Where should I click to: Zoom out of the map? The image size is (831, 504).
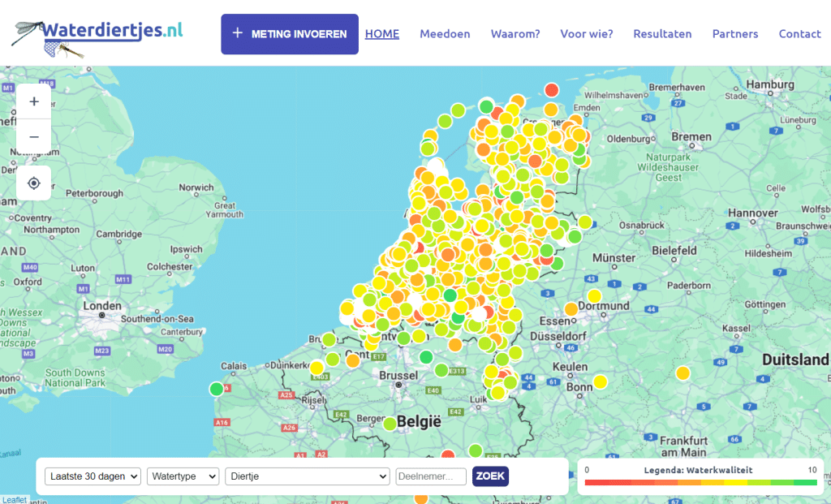[x=34, y=136]
